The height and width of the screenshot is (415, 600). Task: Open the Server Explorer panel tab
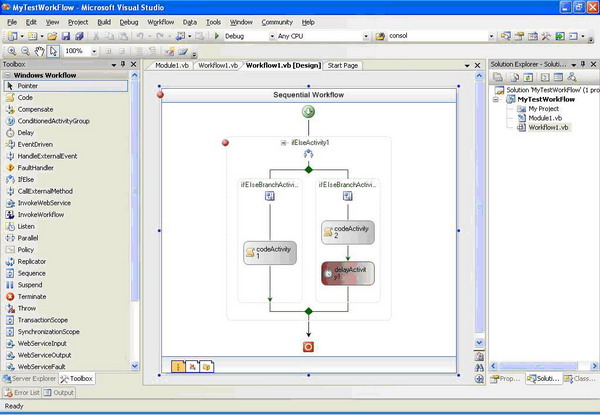click(x=29, y=379)
